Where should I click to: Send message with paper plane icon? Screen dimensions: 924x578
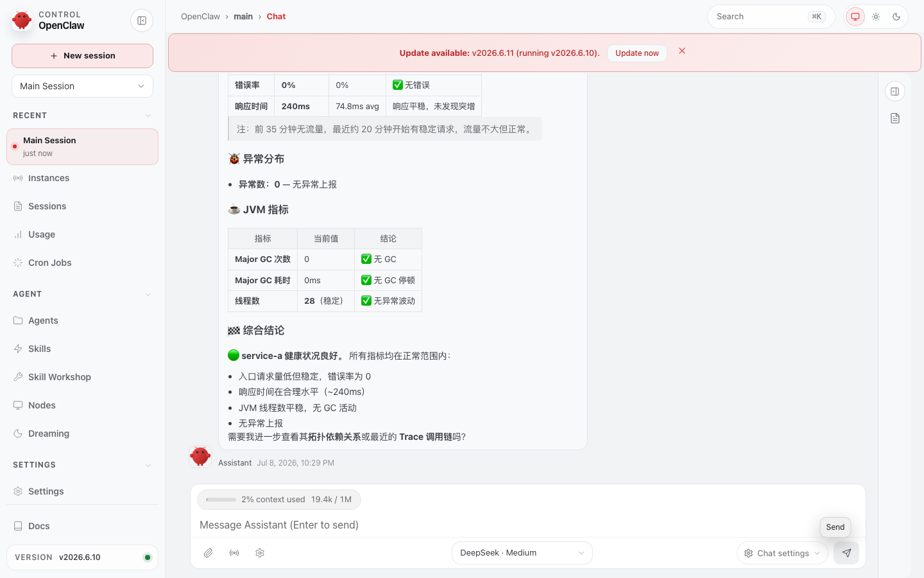point(846,553)
